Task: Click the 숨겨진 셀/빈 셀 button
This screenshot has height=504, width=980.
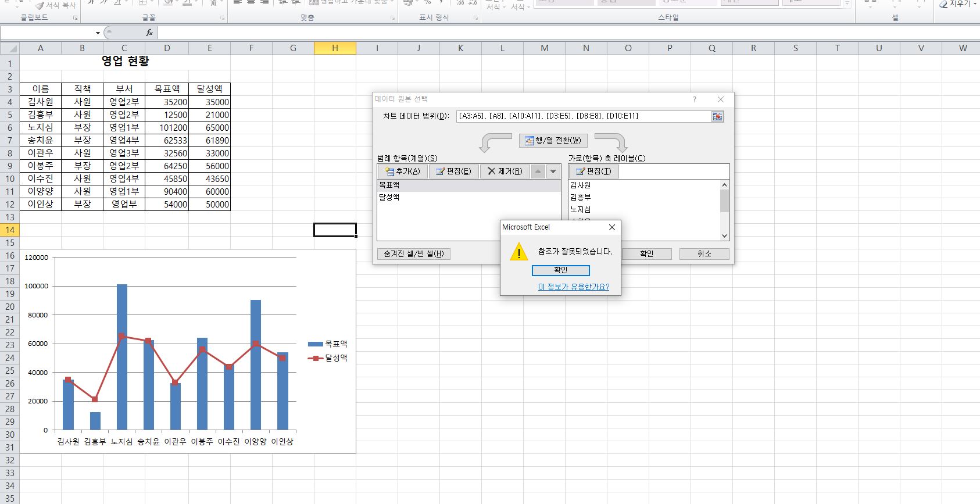Action: click(413, 253)
